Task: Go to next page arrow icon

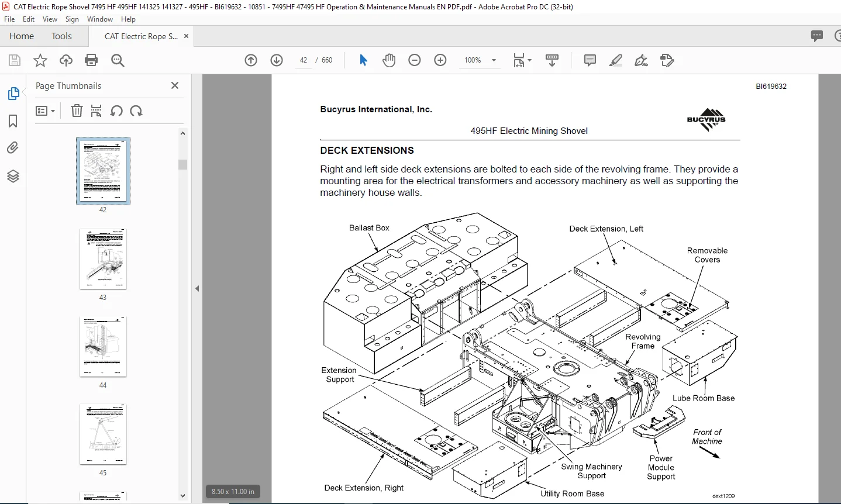Action: click(x=277, y=60)
